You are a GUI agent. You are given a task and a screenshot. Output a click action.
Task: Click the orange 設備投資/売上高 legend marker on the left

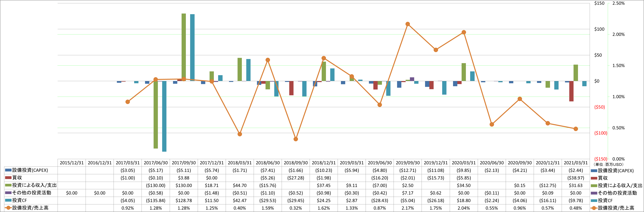8,208
